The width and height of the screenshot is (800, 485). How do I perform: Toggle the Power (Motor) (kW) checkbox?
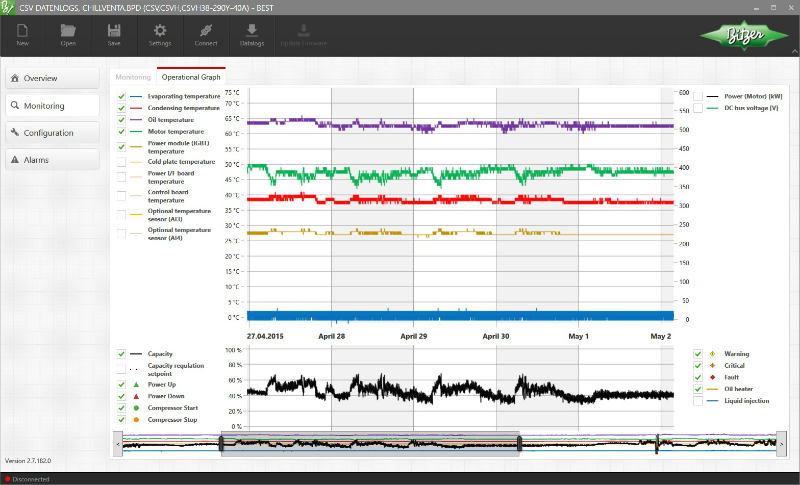698,96
